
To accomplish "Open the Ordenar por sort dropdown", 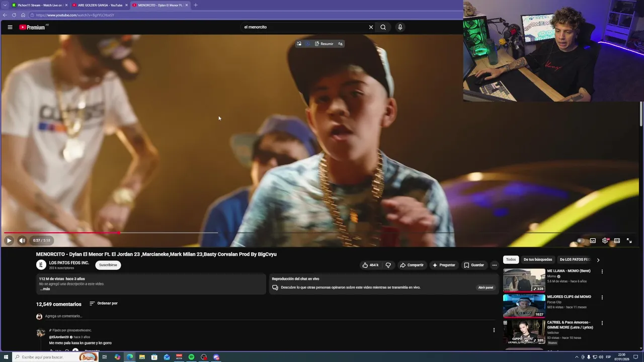I will (x=104, y=303).
